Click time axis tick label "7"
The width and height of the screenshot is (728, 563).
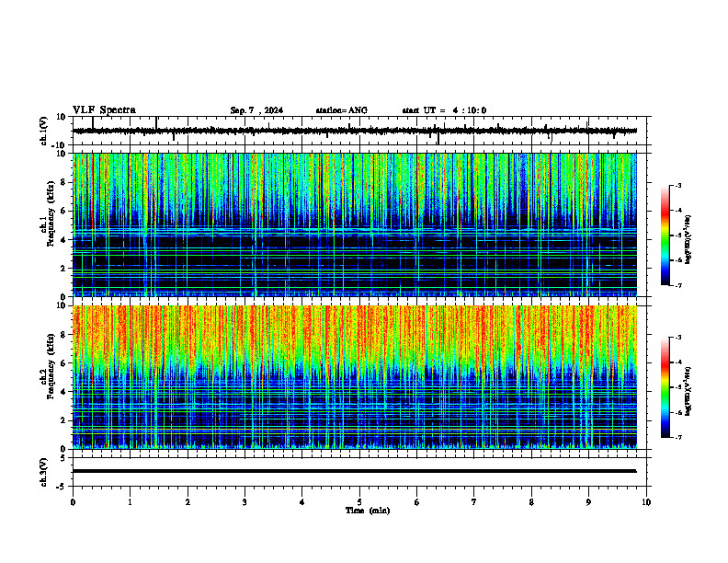474,502
